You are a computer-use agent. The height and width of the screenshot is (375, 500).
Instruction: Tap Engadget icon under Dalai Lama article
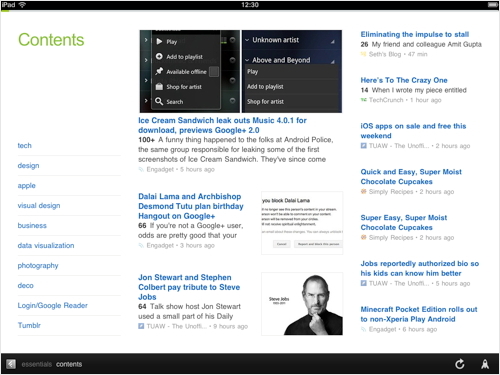point(141,245)
